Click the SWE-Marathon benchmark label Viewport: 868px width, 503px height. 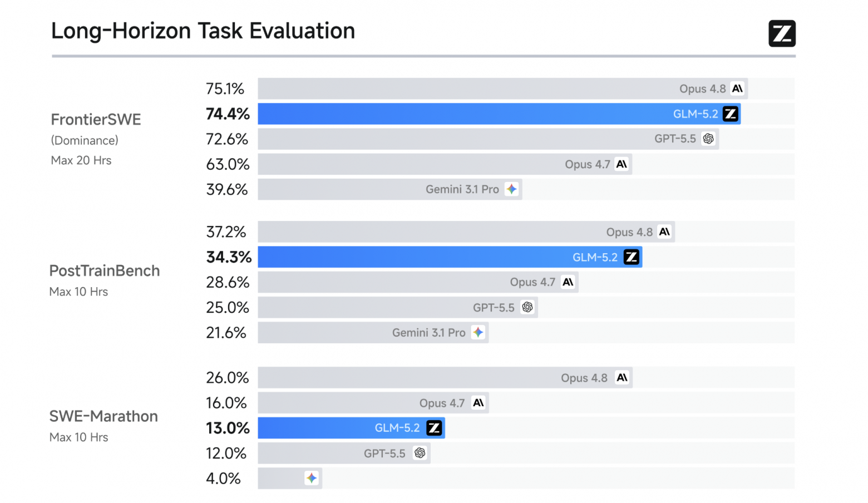coord(103,416)
